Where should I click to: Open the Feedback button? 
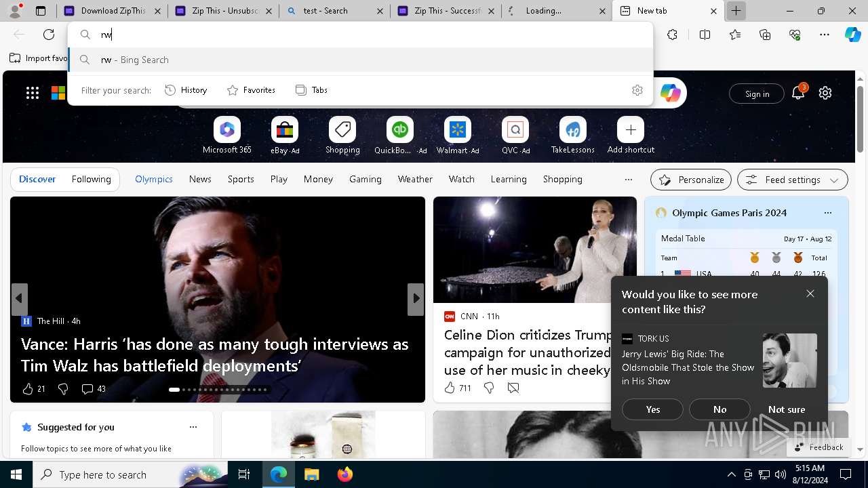[819, 447]
